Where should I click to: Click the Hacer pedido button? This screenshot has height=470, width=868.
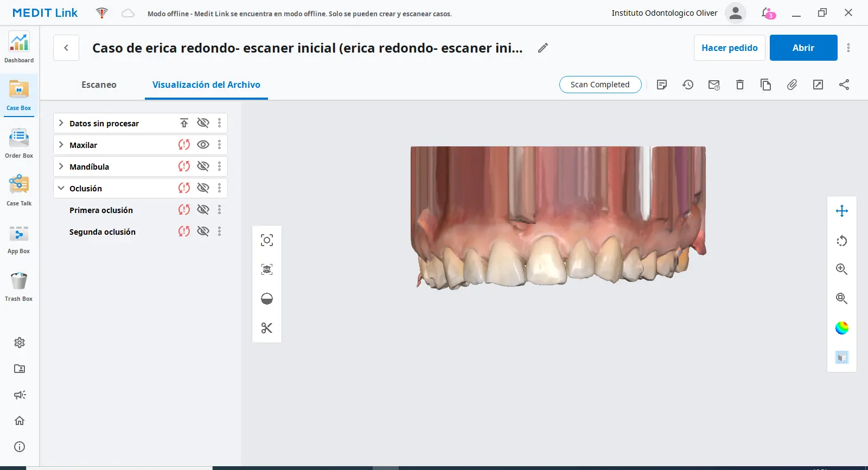(729, 48)
